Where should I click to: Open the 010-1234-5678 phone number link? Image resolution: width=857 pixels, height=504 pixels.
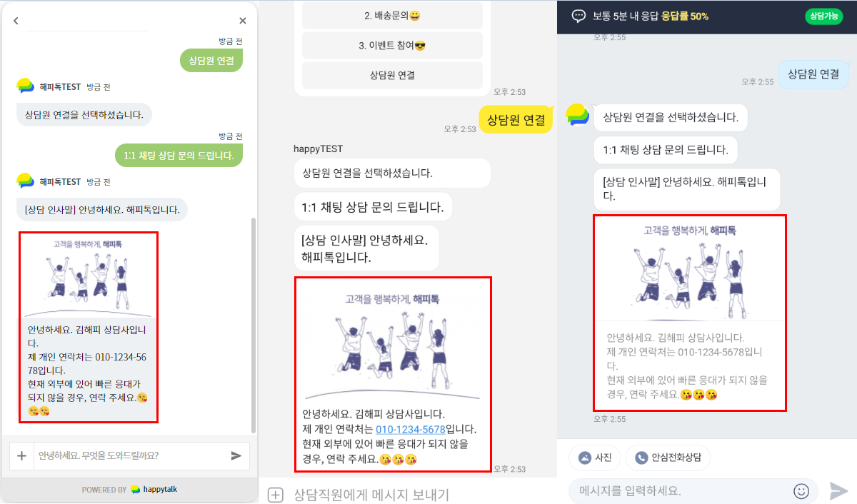click(x=411, y=429)
